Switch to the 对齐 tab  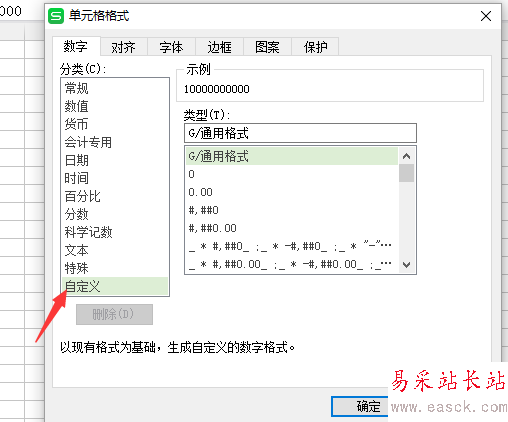[x=124, y=47]
